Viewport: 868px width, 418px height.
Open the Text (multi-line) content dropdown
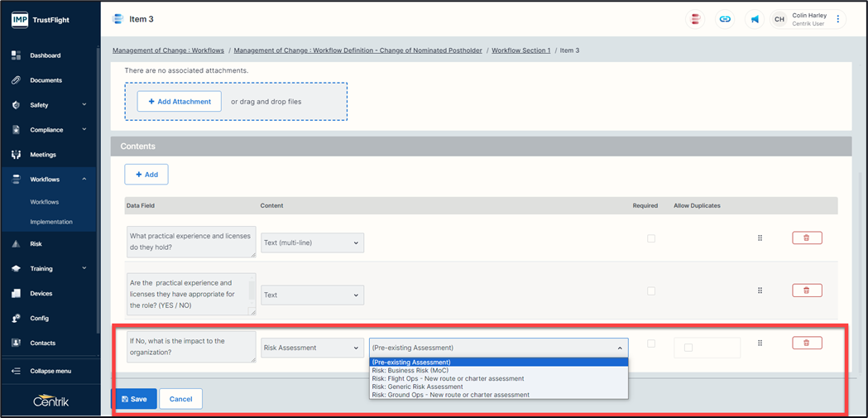coord(312,243)
